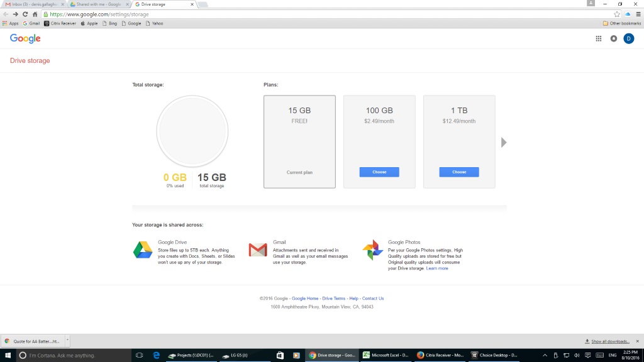Click the Google notifications bell icon

pos(613,39)
